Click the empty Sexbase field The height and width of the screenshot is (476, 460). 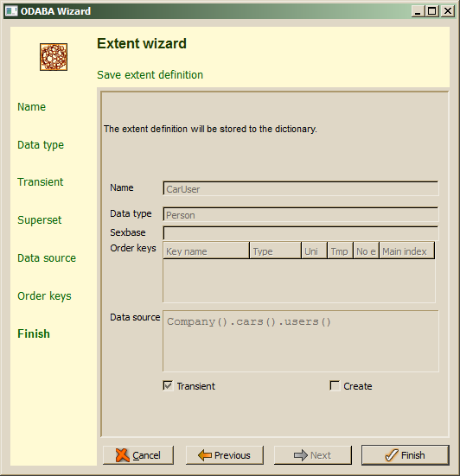click(x=301, y=233)
